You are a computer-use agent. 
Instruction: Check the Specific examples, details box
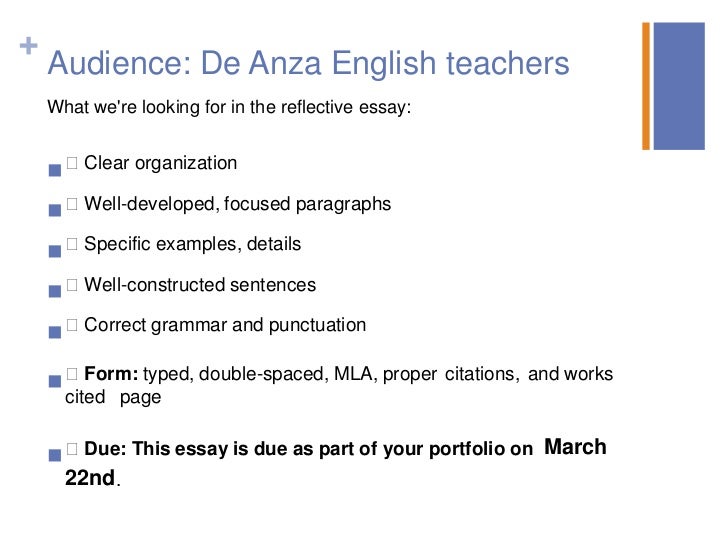pos(72,245)
